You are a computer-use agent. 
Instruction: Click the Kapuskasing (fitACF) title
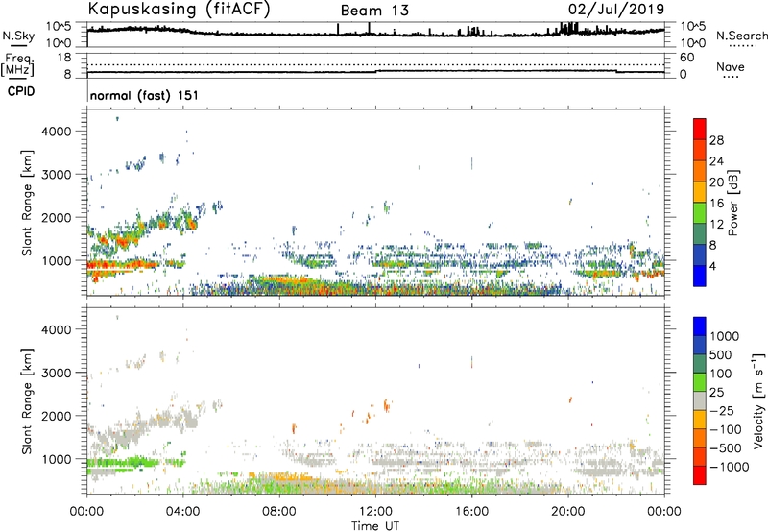(179, 9)
